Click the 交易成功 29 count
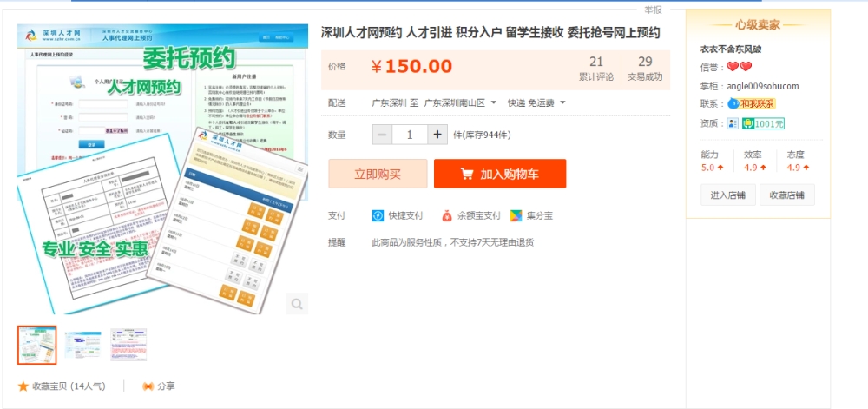 coord(645,69)
